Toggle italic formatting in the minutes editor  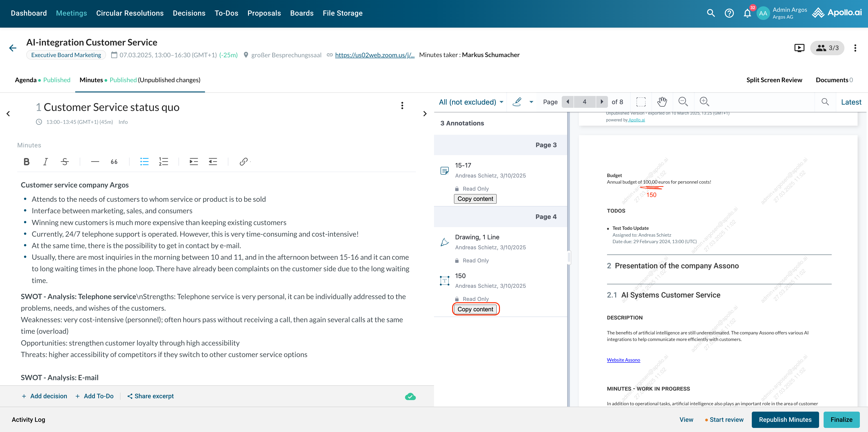46,162
